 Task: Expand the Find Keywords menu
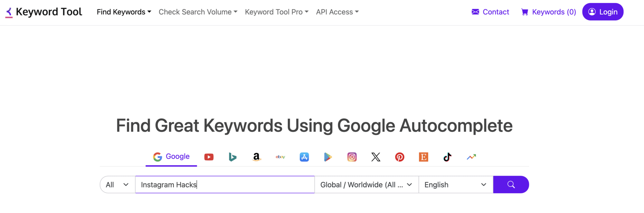124,12
